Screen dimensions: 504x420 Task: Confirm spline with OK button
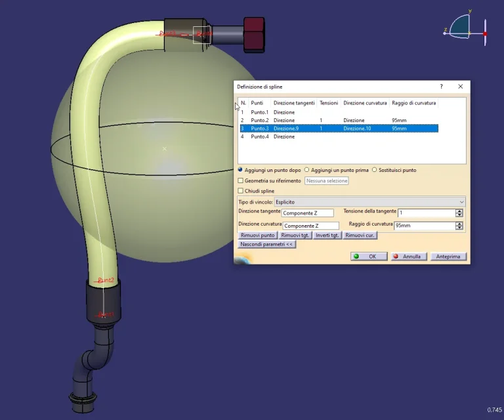coord(369,257)
